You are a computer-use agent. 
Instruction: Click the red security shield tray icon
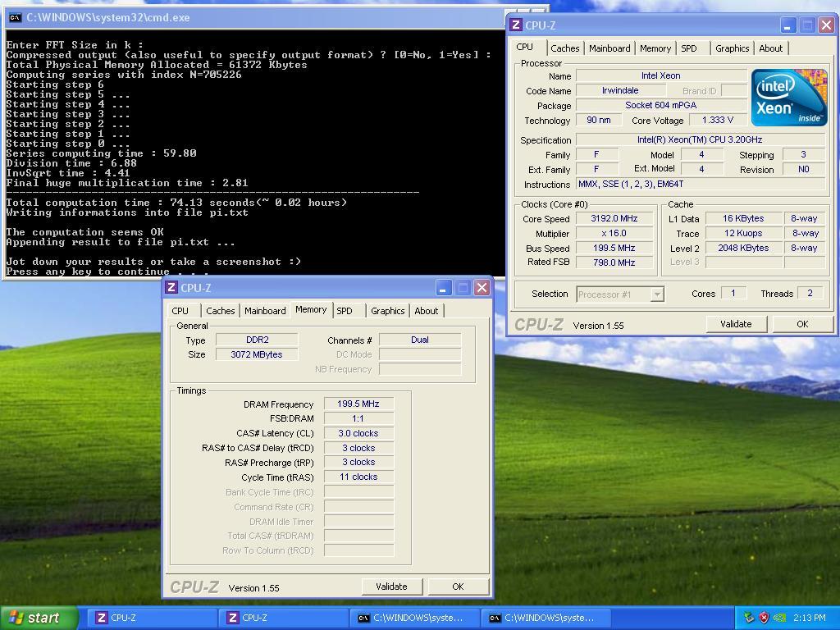[x=764, y=618]
